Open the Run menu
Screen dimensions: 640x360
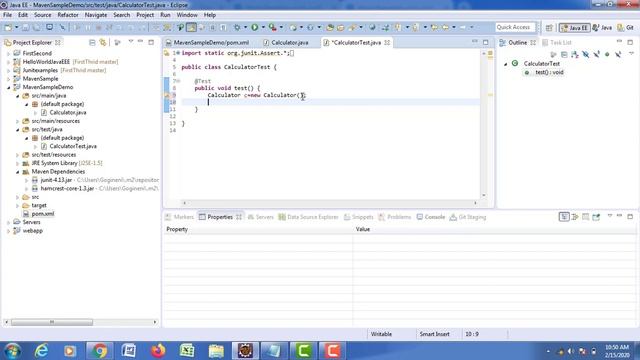pos(165,15)
